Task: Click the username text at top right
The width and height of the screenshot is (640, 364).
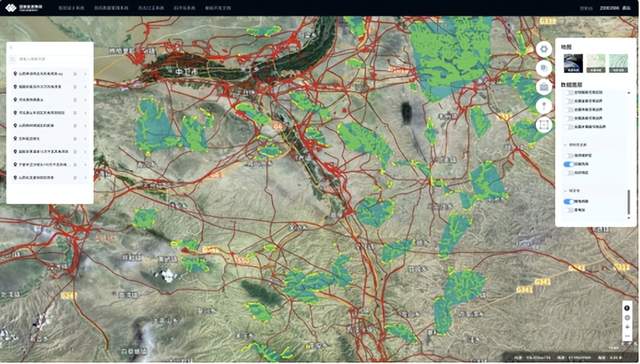Action: click(609, 8)
